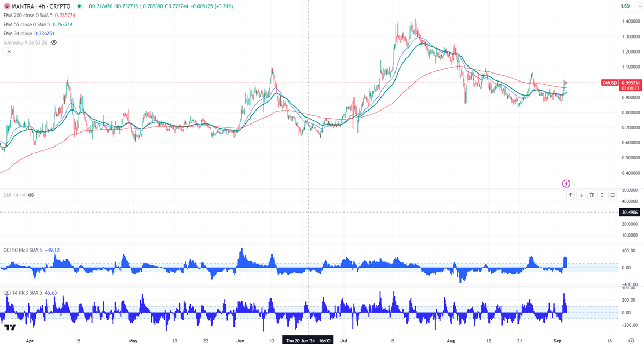Open chart settings gear at bottom right

coord(631,340)
